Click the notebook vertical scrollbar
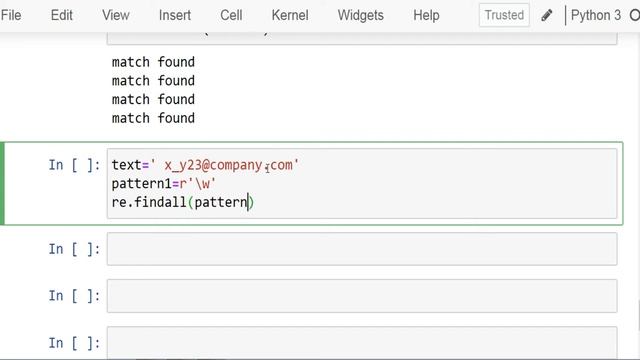Screen dimensions: 640x360 coord(638,316)
